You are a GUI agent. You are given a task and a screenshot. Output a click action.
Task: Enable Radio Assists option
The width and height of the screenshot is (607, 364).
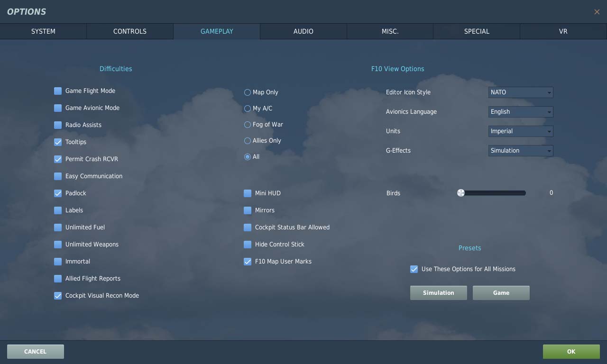tap(58, 125)
